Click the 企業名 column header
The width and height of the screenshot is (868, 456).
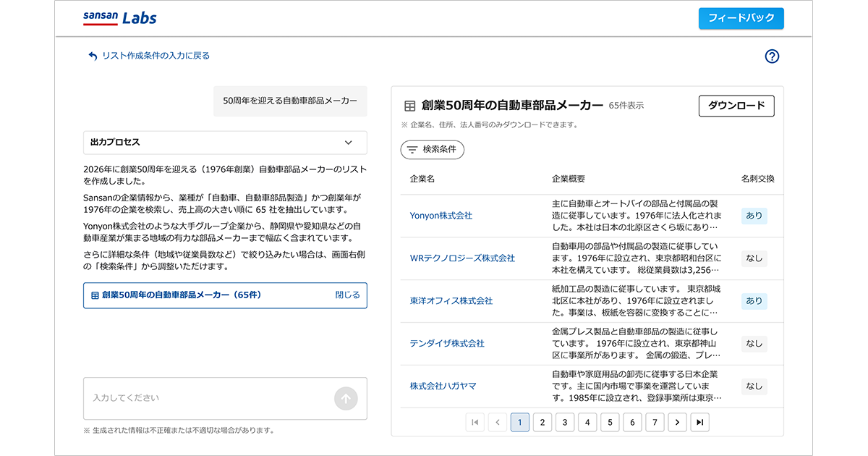[422, 179]
